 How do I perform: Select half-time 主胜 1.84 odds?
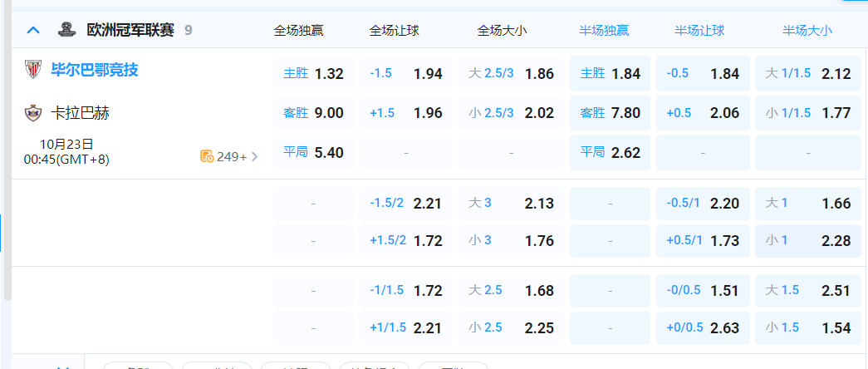pyautogui.click(x=610, y=73)
